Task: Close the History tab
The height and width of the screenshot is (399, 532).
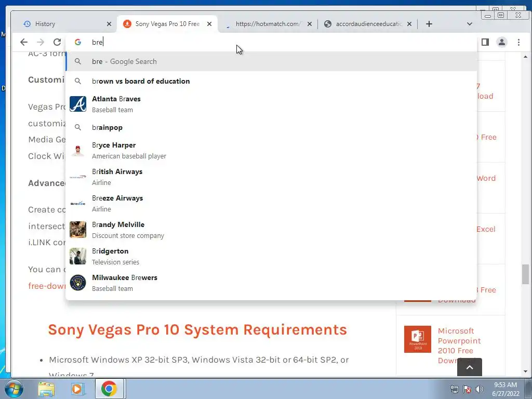Action: tap(109, 24)
